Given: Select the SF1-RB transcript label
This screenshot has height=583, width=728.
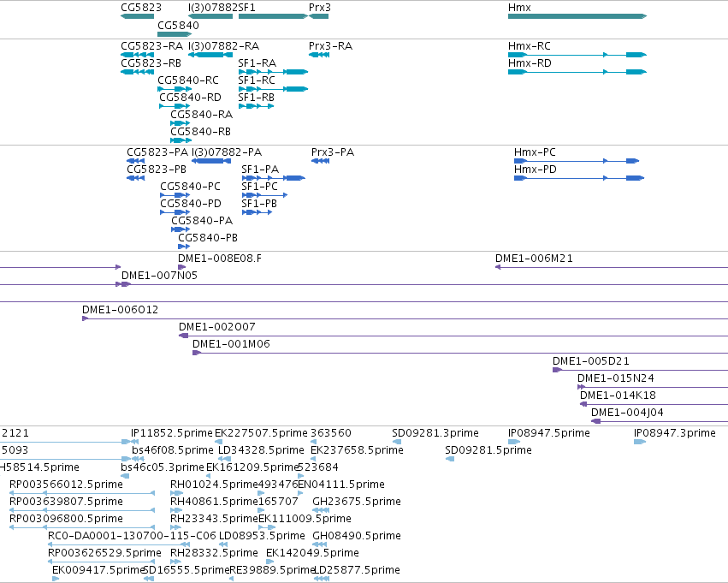Looking at the screenshot, I should pyautogui.click(x=256, y=98).
